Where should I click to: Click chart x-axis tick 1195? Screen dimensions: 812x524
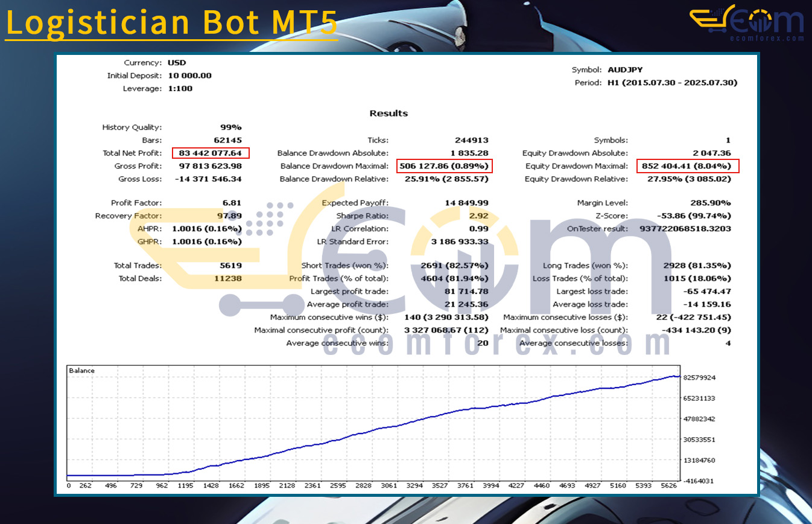coord(185,486)
